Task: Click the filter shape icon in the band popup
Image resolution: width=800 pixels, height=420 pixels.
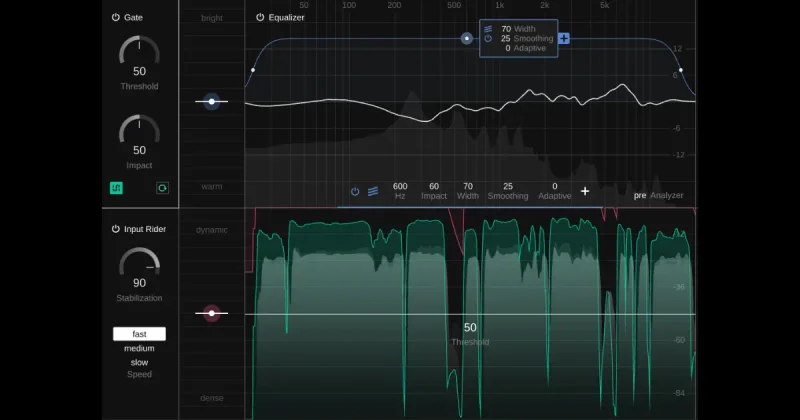Action: pos(488,29)
